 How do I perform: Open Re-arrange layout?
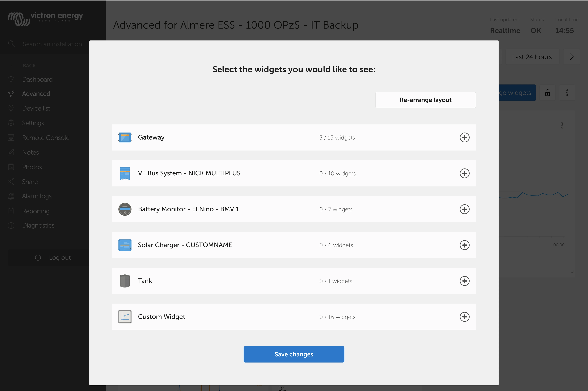(x=426, y=100)
